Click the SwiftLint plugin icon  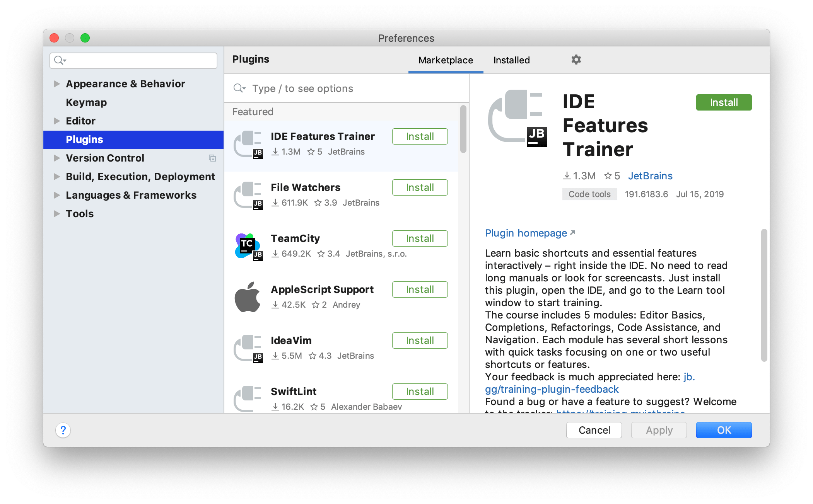coord(248,399)
